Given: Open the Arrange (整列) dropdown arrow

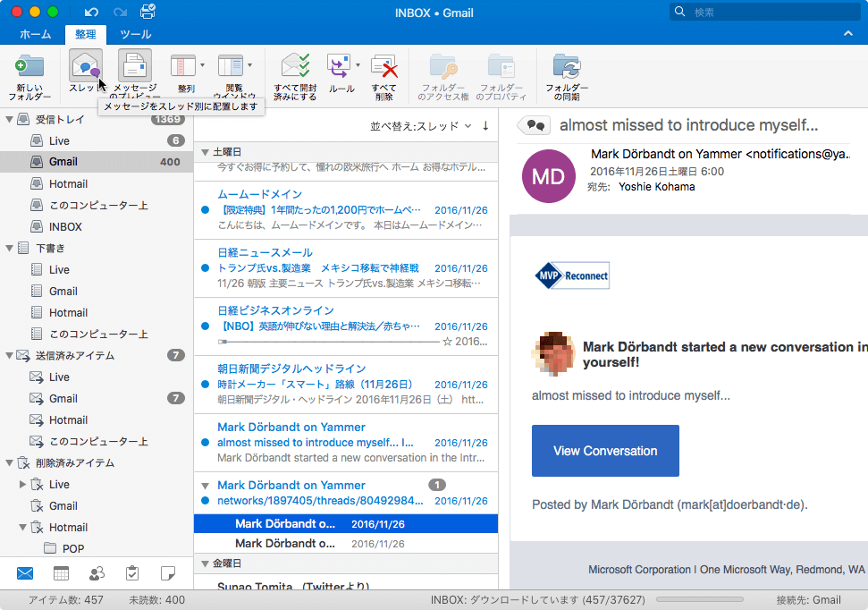Looking at the screenshot, I should coord(203,65).
